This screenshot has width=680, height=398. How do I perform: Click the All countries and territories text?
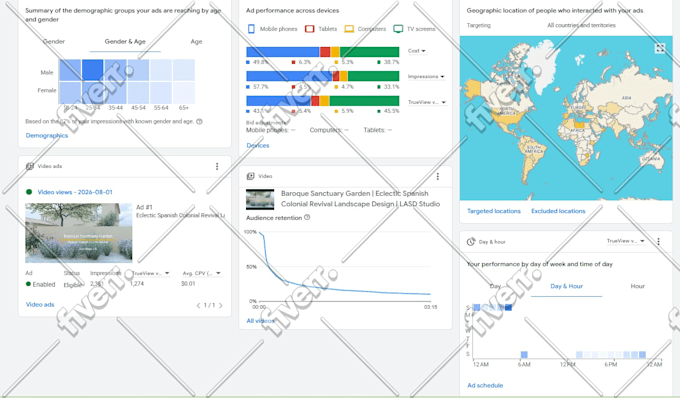pyautogui.click(x=581, y=25)
